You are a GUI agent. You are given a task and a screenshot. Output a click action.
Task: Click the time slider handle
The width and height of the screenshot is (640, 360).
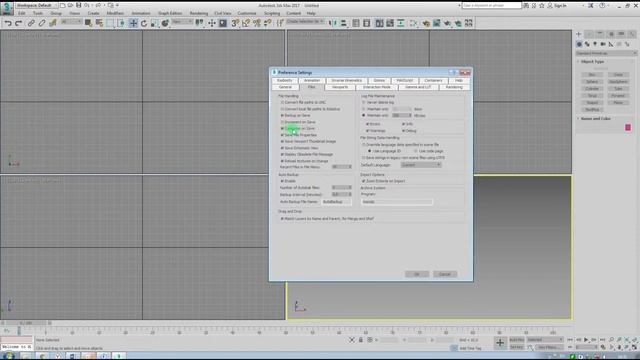click(x=25, y=323)
